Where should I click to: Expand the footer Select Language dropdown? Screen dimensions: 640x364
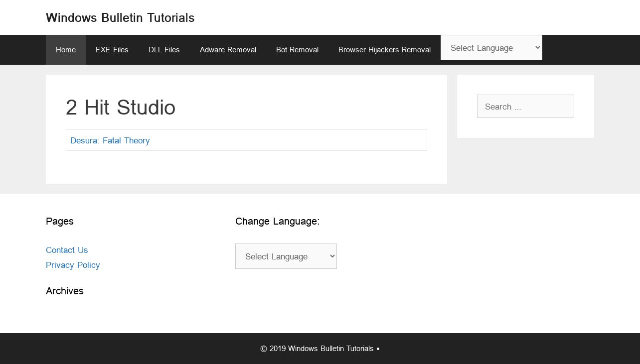pos(286,256)
